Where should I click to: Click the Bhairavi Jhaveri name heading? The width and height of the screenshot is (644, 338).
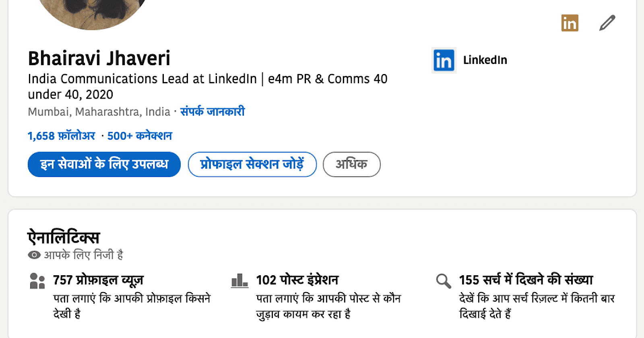point(99,58)
